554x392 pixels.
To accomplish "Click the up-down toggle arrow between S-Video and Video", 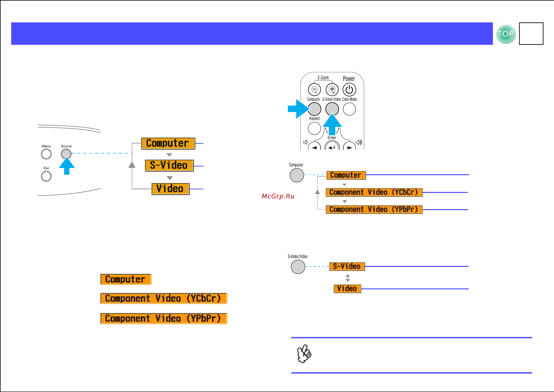I will (347, 278).
